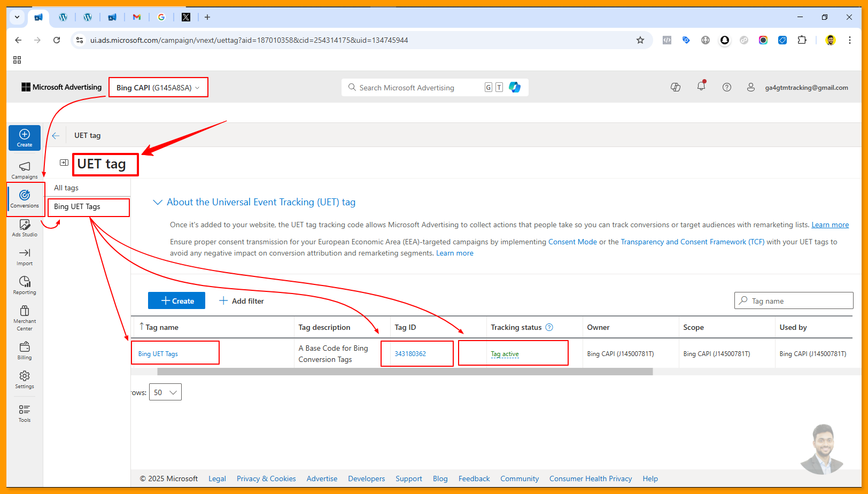Screen dimensions: 868x494
Task: Collapse the About the UET tag section
Action: tap(158, 202)
